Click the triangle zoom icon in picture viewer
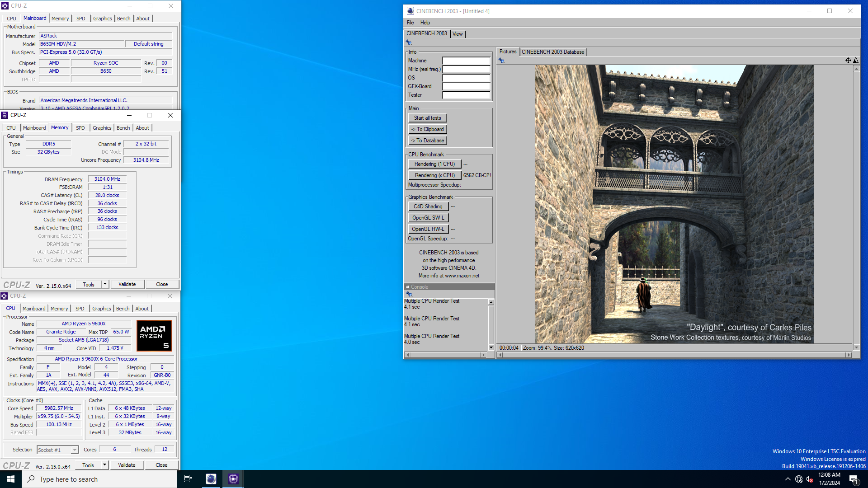The width and height of the screenshot is (868, 488). 856,60
